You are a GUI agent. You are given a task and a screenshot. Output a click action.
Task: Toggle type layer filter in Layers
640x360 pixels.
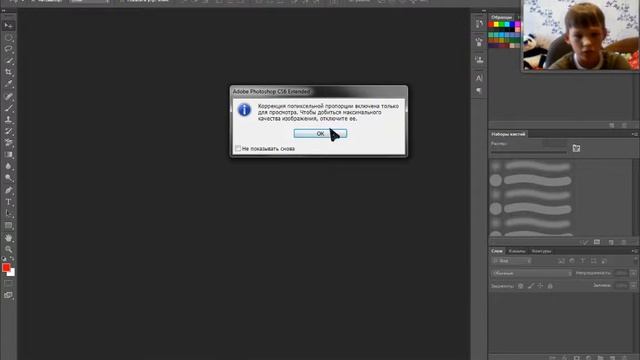[582, 261]
